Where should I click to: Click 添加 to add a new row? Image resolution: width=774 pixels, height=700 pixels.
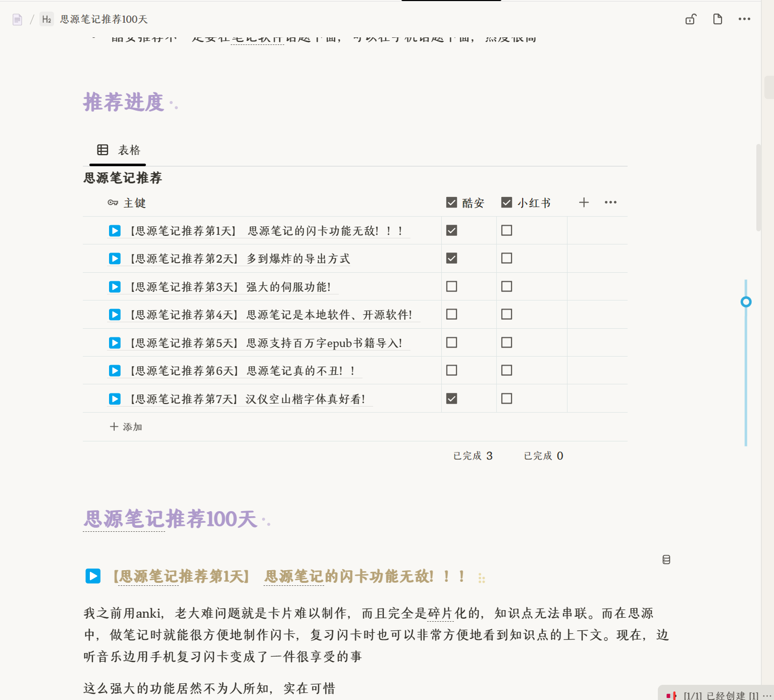tap(126, 427)
